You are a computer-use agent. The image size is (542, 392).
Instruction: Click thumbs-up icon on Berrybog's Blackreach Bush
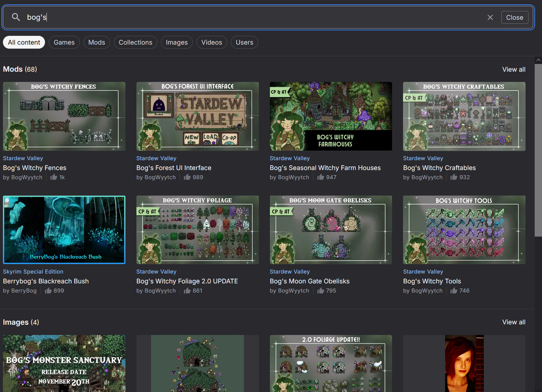(48, 291)
